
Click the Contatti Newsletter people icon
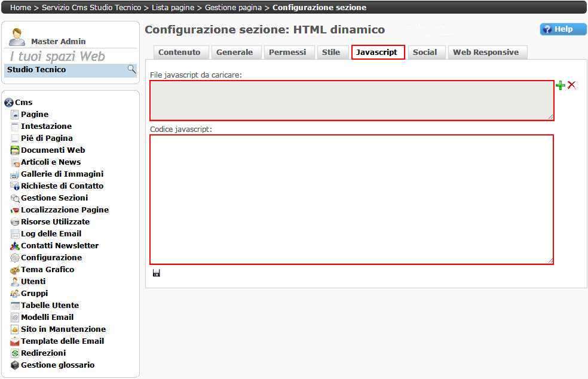click(x=16, y=246)
